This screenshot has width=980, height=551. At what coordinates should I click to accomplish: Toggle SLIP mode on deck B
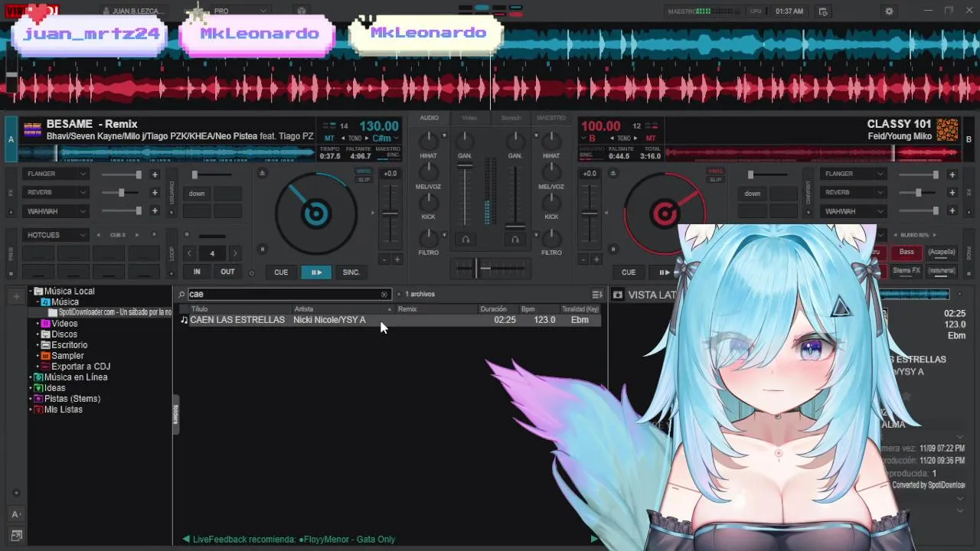715,179
